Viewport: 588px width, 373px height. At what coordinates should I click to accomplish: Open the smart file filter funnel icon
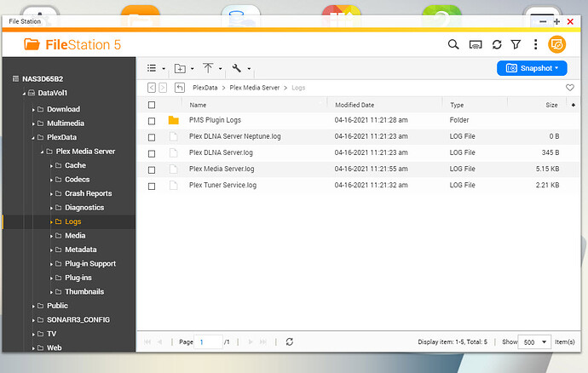[516, 44]
